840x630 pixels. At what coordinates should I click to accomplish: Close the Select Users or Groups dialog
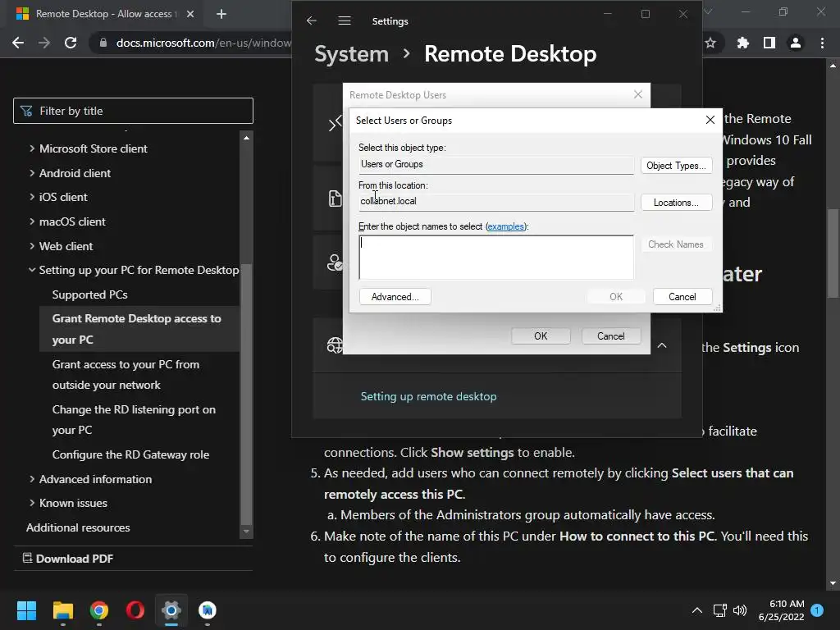point(710,120)
